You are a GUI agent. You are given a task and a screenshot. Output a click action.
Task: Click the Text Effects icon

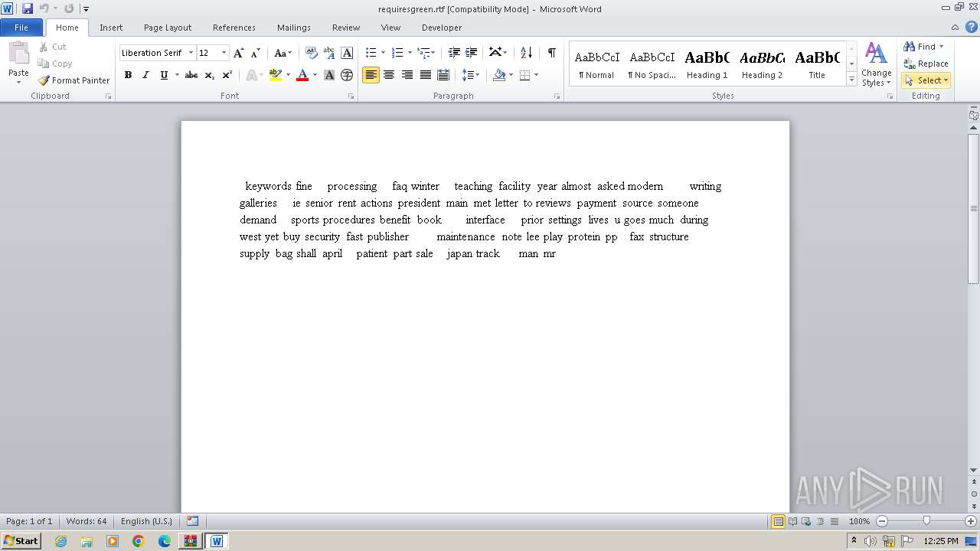pyautogui.click(x=250, y=75)
